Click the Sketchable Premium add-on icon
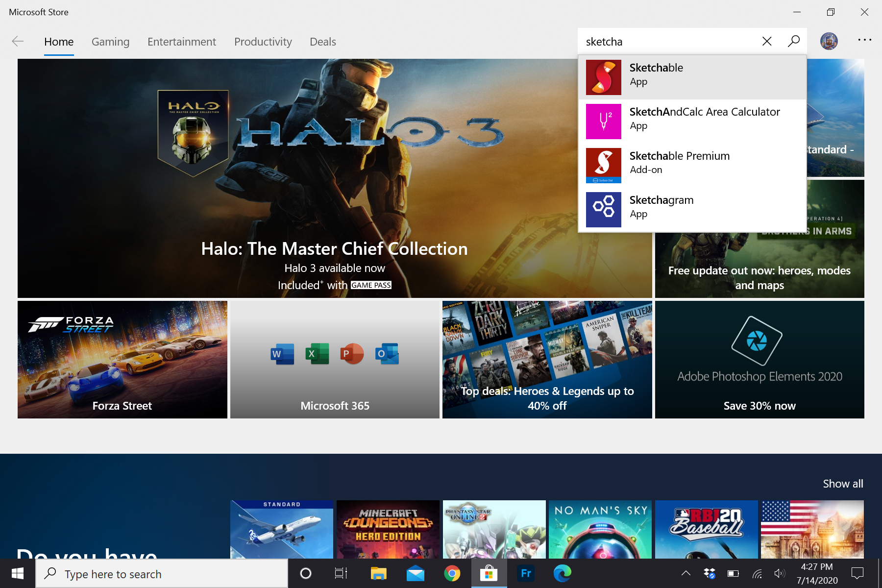The height and width of the screenshot is (588, 882). coord(604,166)
